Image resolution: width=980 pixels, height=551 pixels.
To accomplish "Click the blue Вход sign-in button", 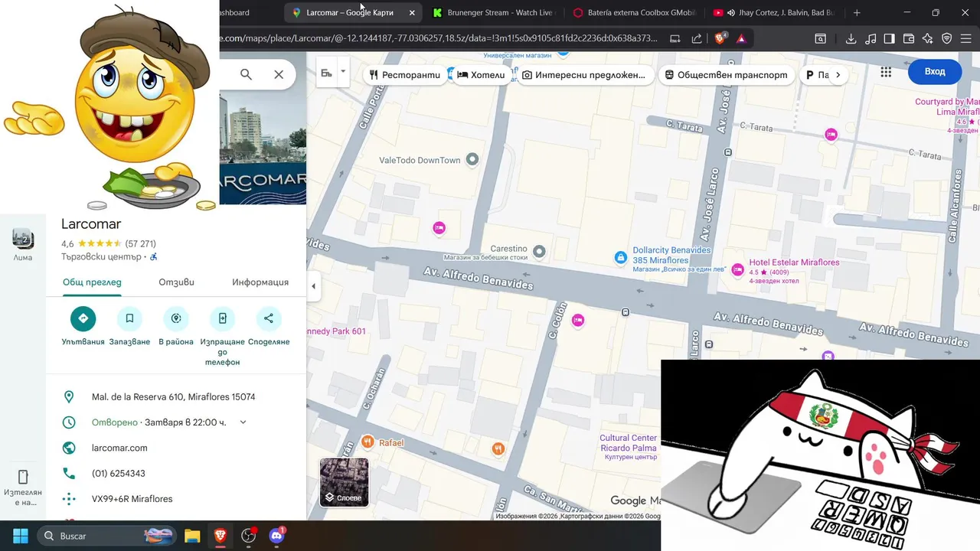I will point(935,71).
